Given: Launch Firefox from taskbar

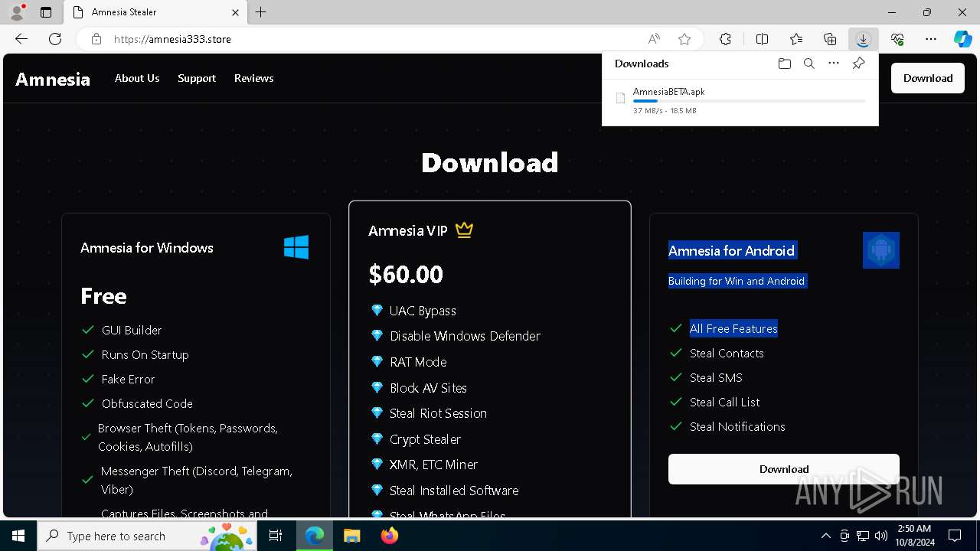Looking at the screenshot, I should (389, 536).
